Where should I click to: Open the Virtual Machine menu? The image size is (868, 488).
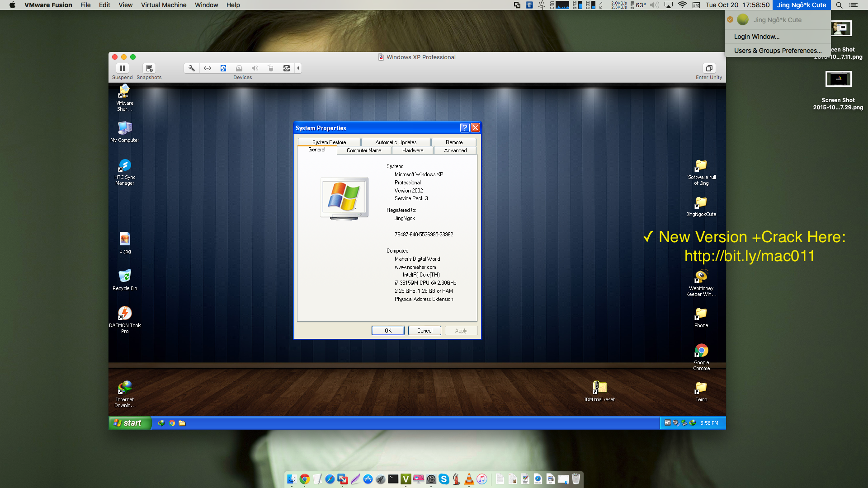pos(164,5)
